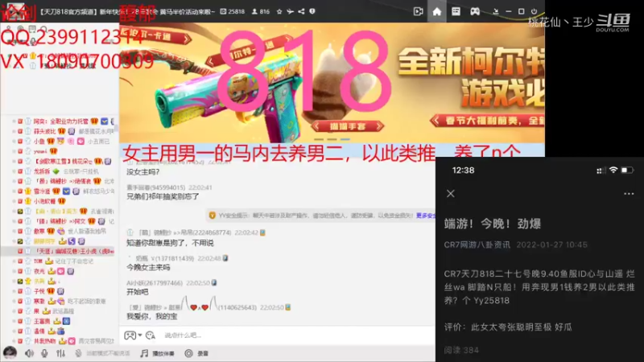Viewport: 644px width, 362px height.
Task: Click sender 奶瓶 (1371811439) in chat
Action: [165, 258]
